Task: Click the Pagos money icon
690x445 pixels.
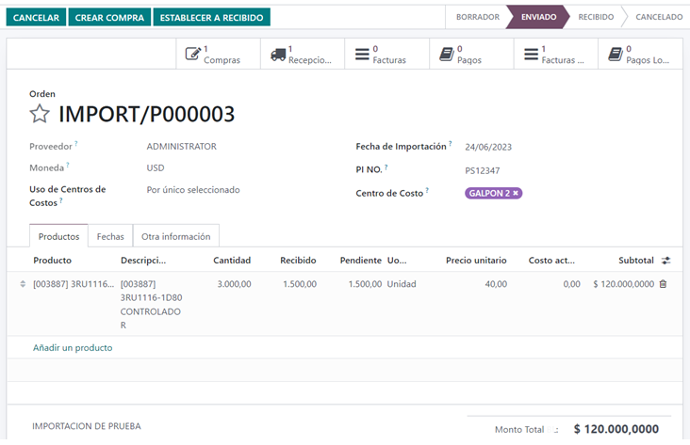Action: [446, 55]
